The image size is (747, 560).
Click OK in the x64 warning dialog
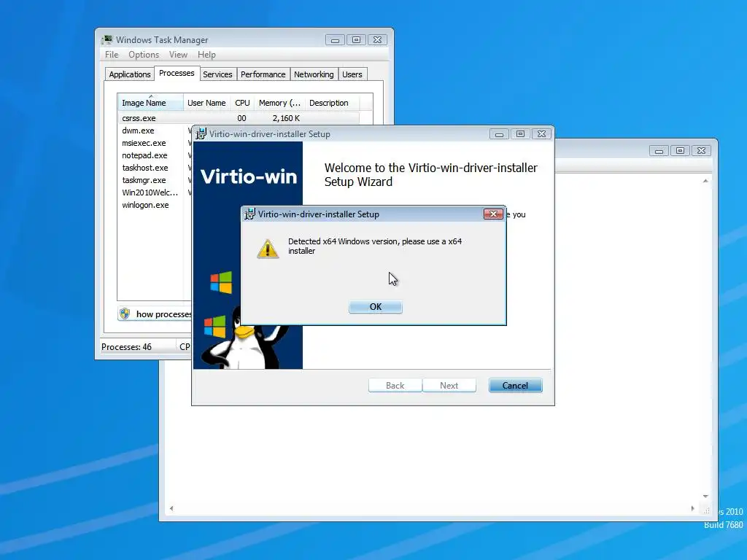[x=376, y=307]
